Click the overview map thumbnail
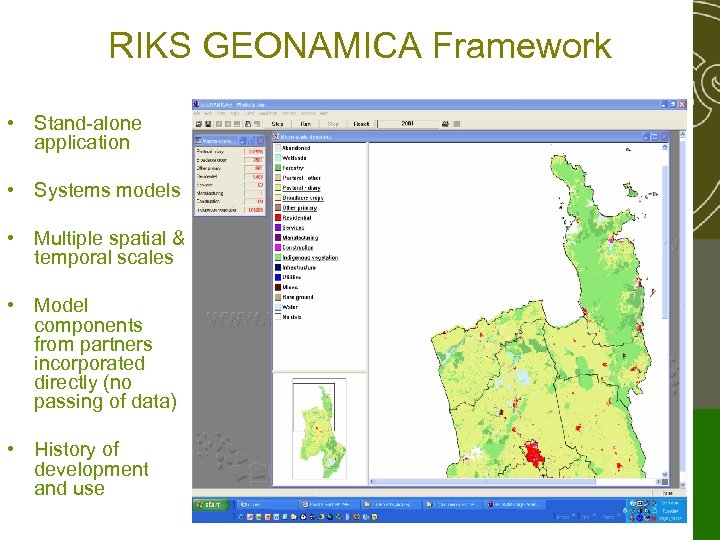This screenshot has width=720, height=540. click(317, 430)
